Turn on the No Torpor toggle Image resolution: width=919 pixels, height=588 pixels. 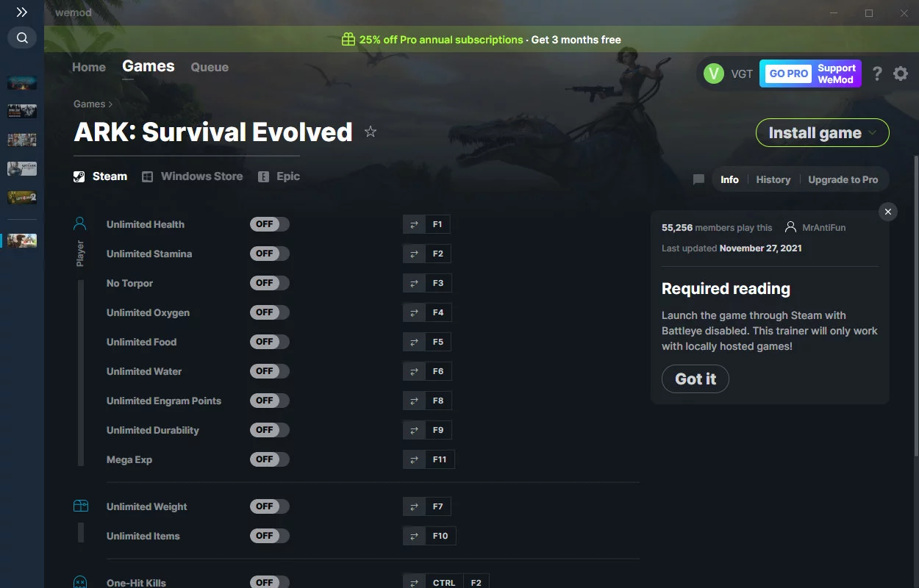(x=270, y=283)
